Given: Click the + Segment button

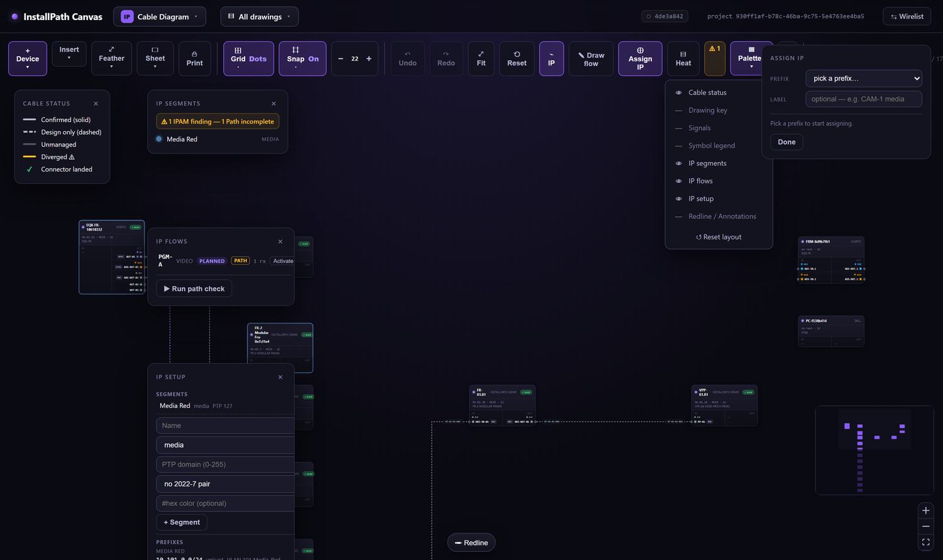Looking at the screenshot, I should [182, 522].
